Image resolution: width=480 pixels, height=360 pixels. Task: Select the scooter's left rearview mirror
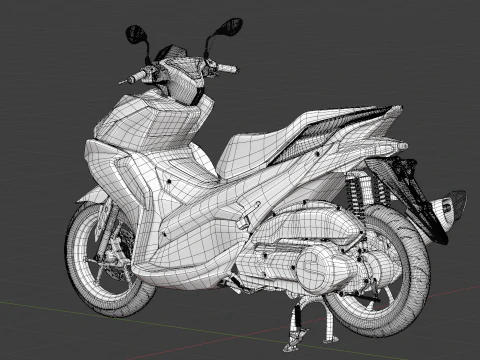135,34
